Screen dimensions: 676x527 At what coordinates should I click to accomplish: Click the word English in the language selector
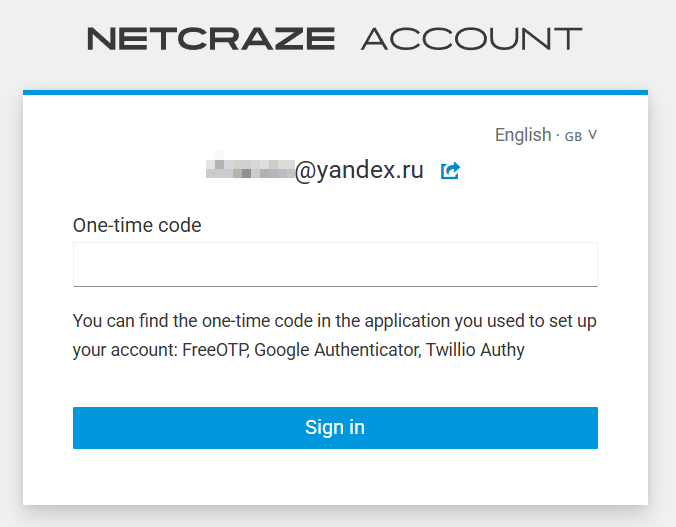(x=523, y=135)
